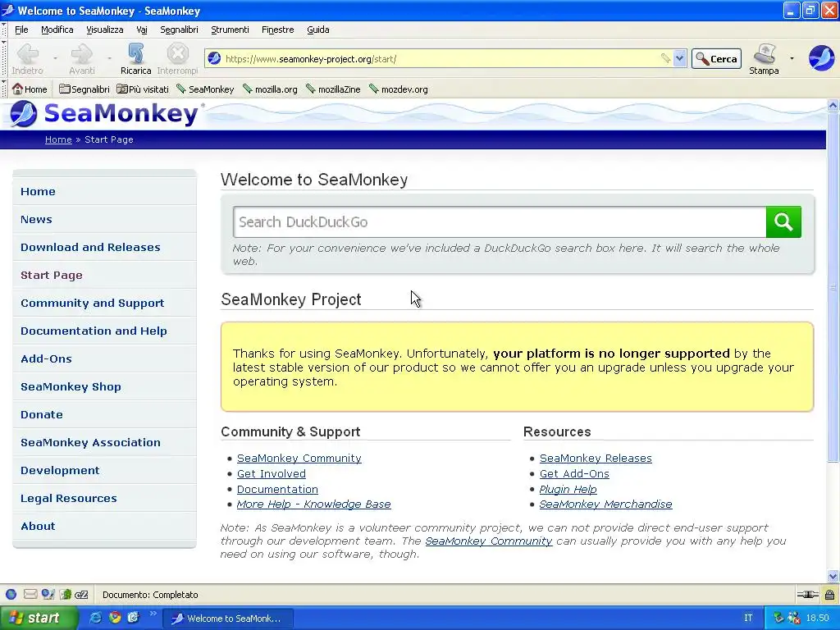
Task: Open the File menu
Action: point(21,30)
